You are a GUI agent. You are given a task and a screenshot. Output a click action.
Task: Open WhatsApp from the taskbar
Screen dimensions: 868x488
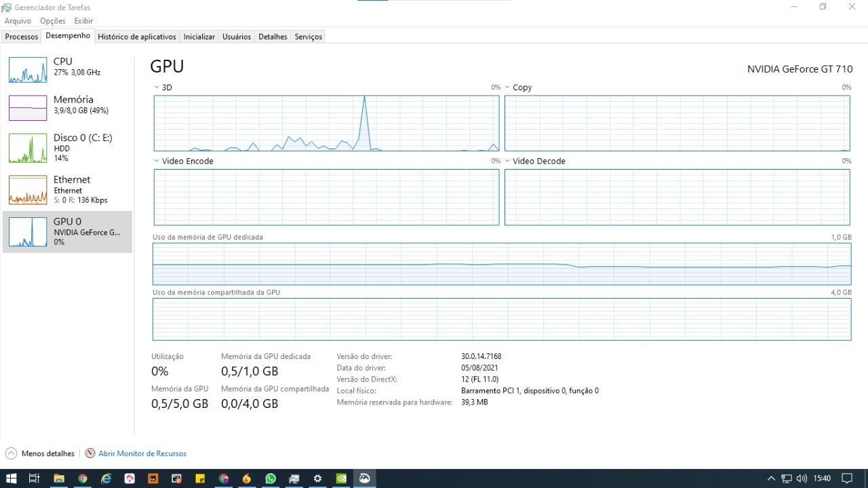pos(271,478)
